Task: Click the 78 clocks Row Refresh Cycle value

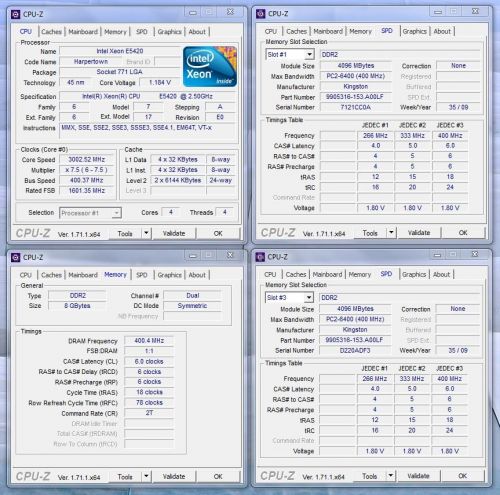Action: coord(149,403)
